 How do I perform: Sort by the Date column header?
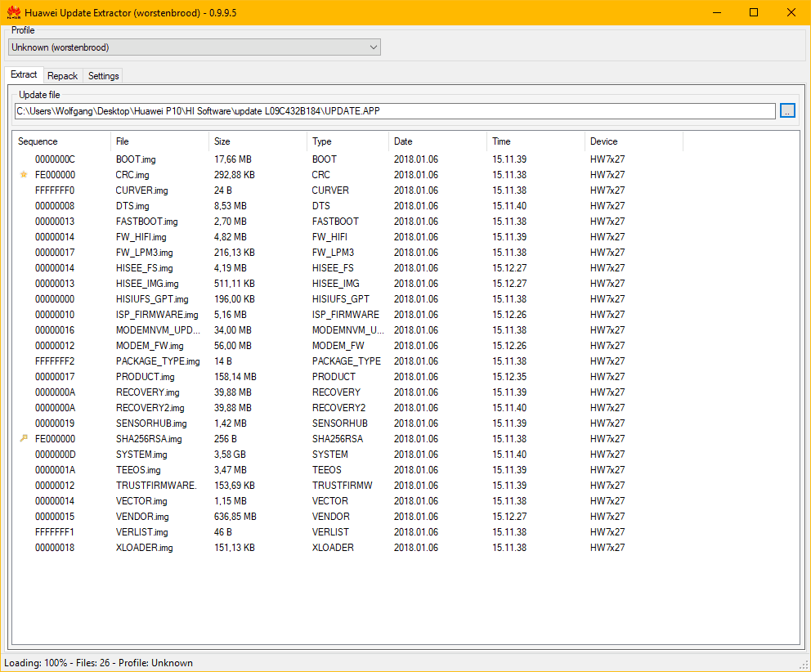click(x=437, y=141)
